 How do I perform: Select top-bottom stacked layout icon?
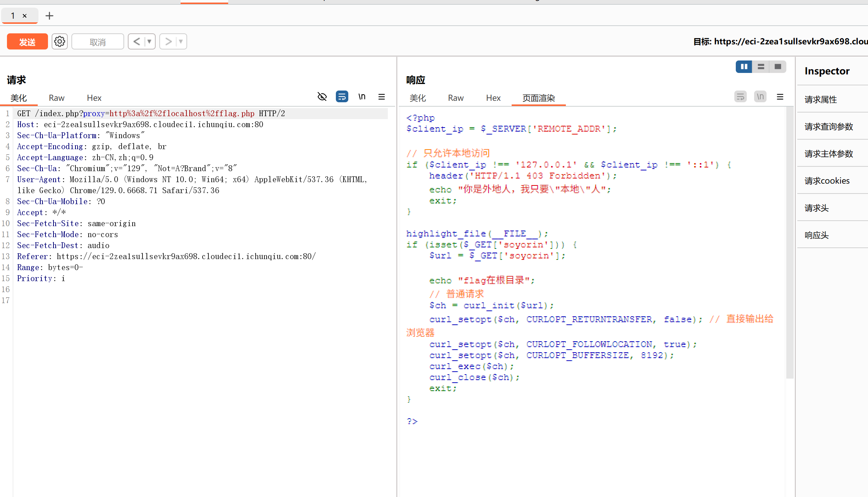pyautogui.click(x=761, y=67)
